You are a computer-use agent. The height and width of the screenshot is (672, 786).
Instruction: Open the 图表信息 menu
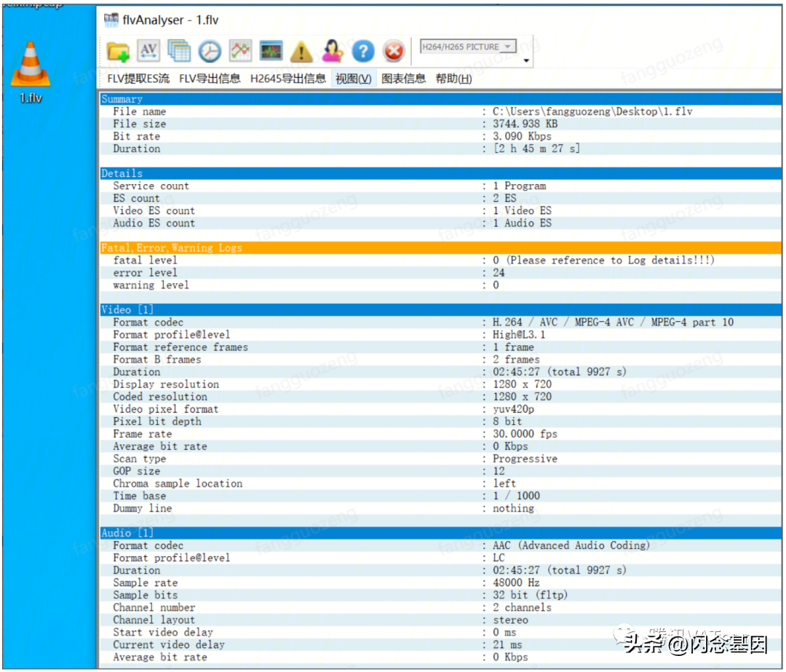403,79
